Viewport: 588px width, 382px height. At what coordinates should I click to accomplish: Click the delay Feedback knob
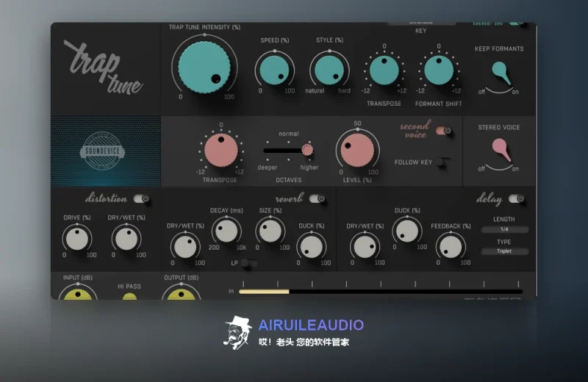(x=451, y=247)
